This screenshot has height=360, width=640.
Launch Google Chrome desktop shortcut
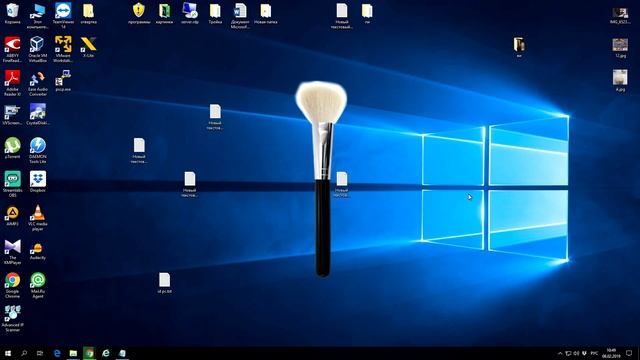click(x=12, y=285)
